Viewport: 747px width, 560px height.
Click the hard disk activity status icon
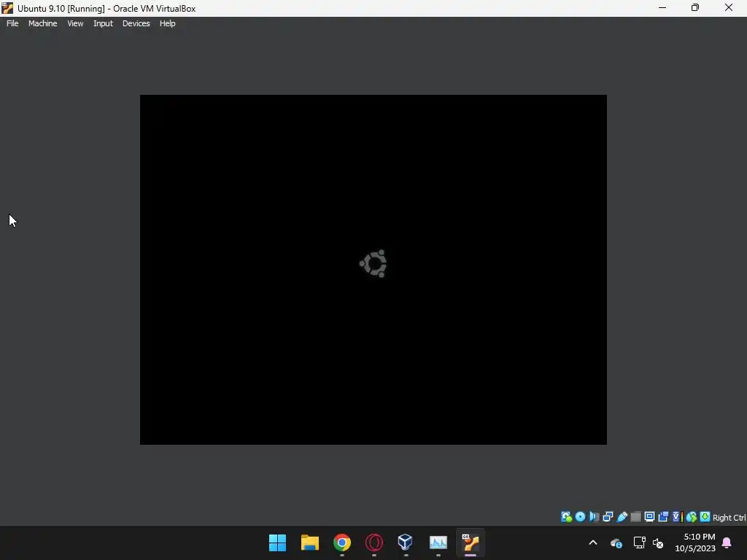coord(566,517)
